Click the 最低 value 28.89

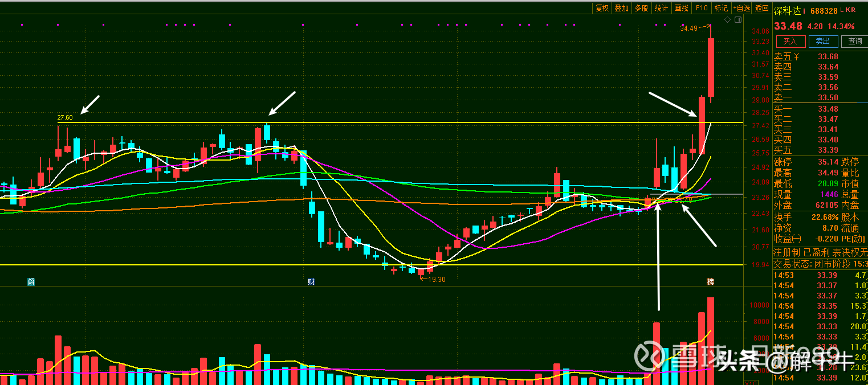click(x=828, y=183)
